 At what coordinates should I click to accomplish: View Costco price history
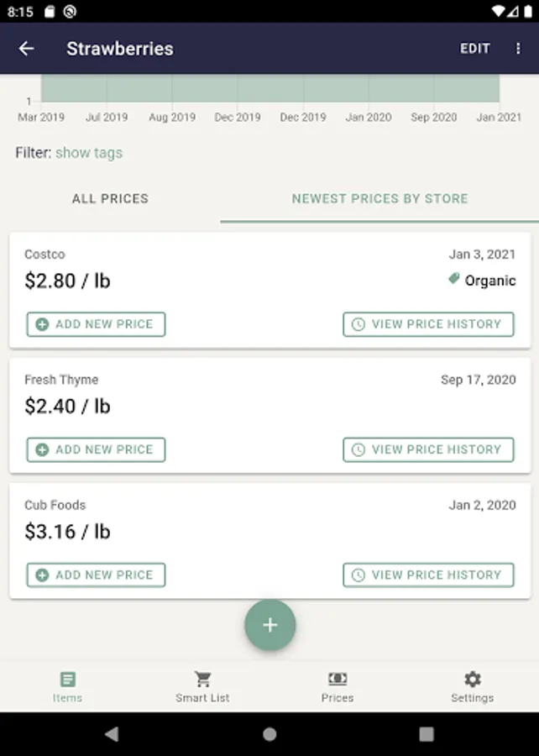tap(428, 324)
